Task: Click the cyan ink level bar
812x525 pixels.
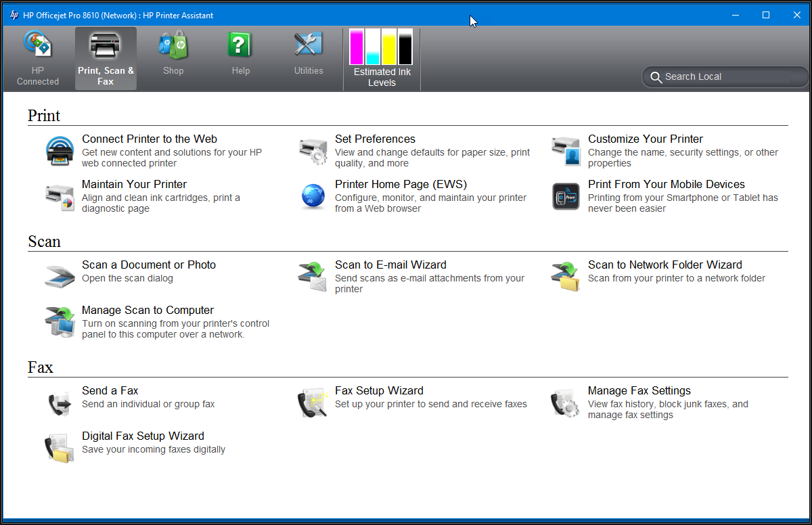Action: pos(373,47)
